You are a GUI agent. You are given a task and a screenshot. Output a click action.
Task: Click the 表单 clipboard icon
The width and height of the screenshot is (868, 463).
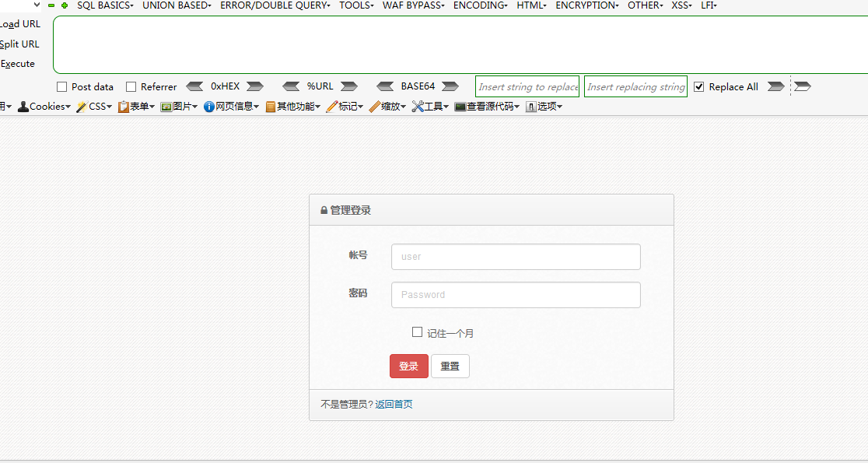pos(124,107)
